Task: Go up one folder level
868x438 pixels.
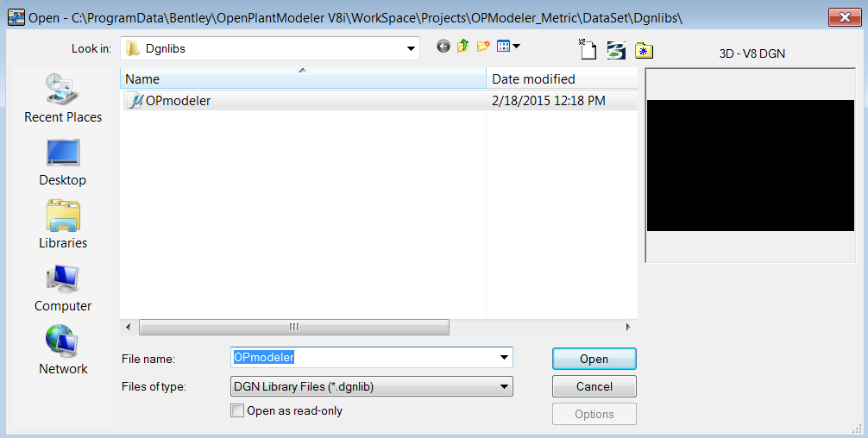Action: (462, 47)
